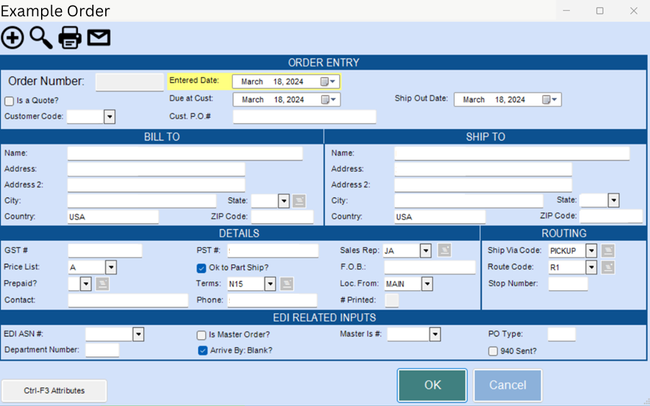The image size is (650, 406).
Task: Click the Cust. P.O.# input field
Action: point(304,117)
